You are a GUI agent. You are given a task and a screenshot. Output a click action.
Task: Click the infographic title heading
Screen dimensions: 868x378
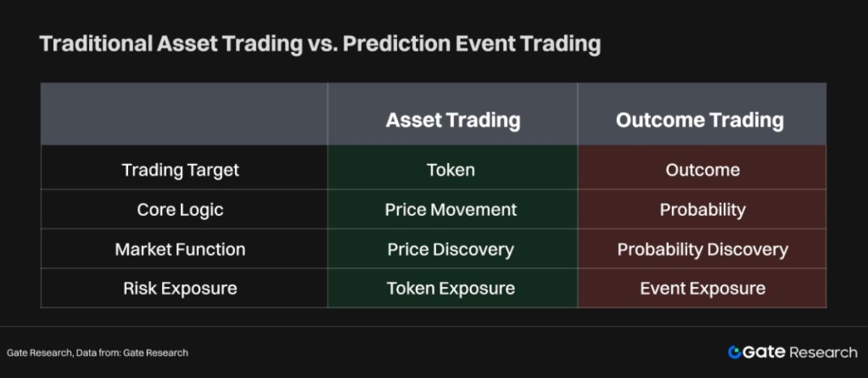pos(320,44)
